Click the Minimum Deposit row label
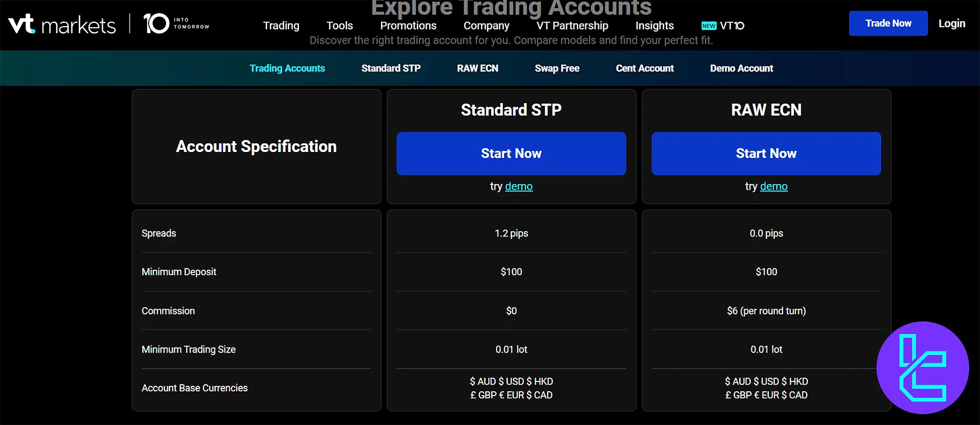This screenshot has width=980, height=425. (x=179, y=272)
